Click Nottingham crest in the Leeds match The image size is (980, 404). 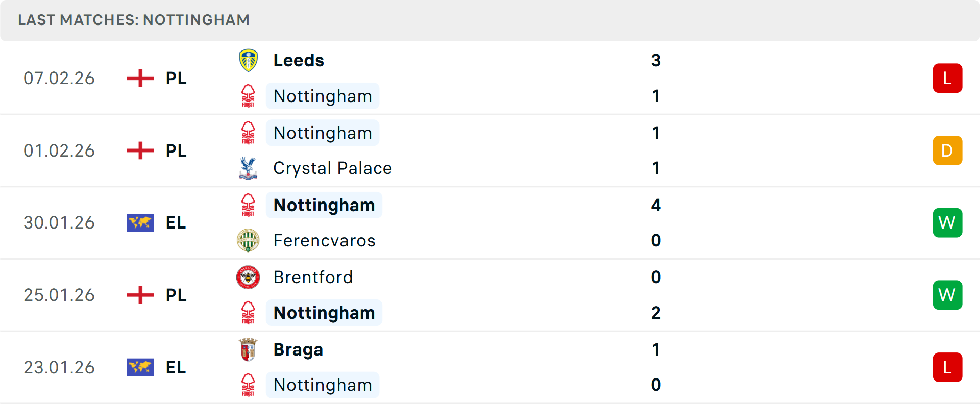(248, 96)
